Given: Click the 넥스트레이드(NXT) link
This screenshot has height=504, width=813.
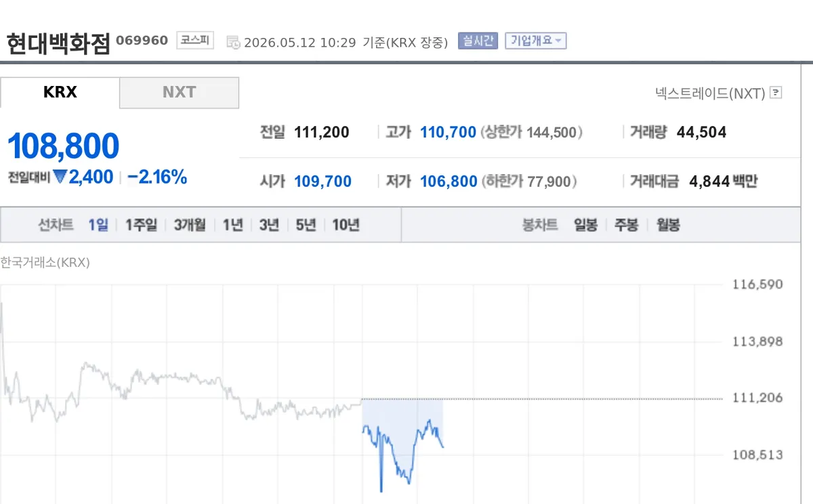Looking at the screenshot, I should 710,93.
